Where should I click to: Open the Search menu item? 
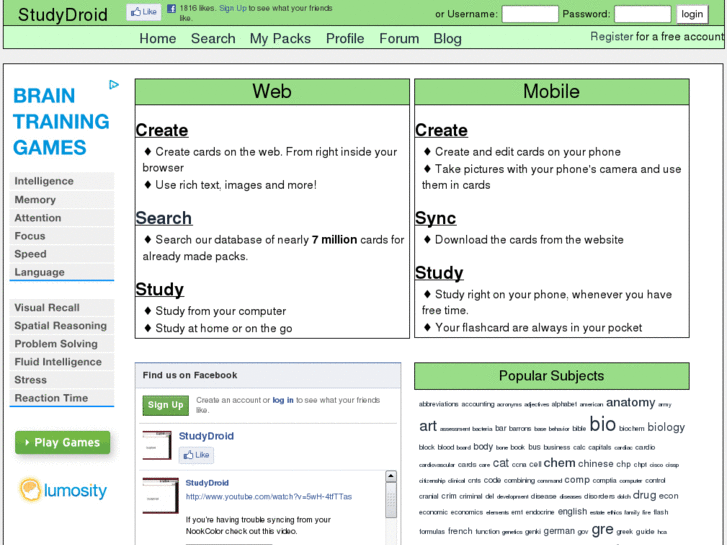(213, 38)
